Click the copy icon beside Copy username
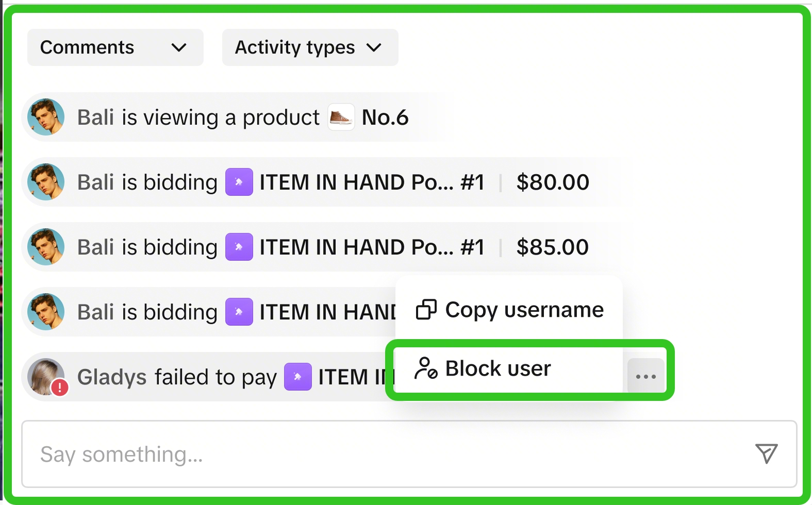The width and height of the screenshot is (812, 505). [x=426, y=310]
